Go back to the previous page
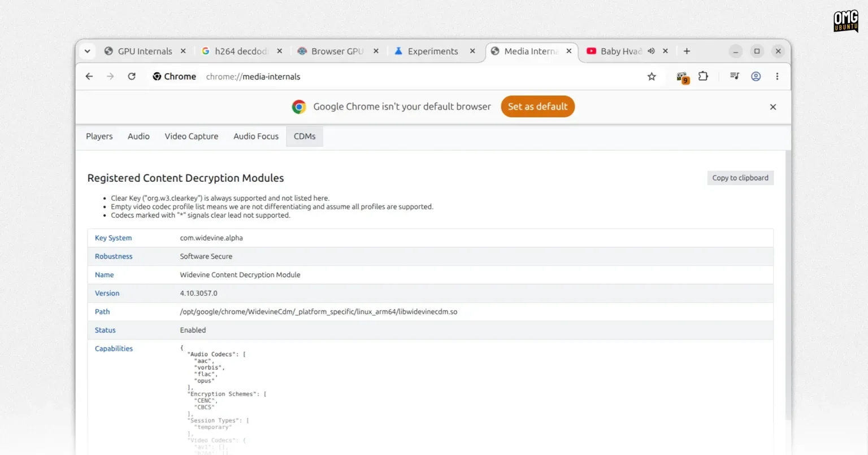This screenshot has height=455, width=868. tap(89, 76)
